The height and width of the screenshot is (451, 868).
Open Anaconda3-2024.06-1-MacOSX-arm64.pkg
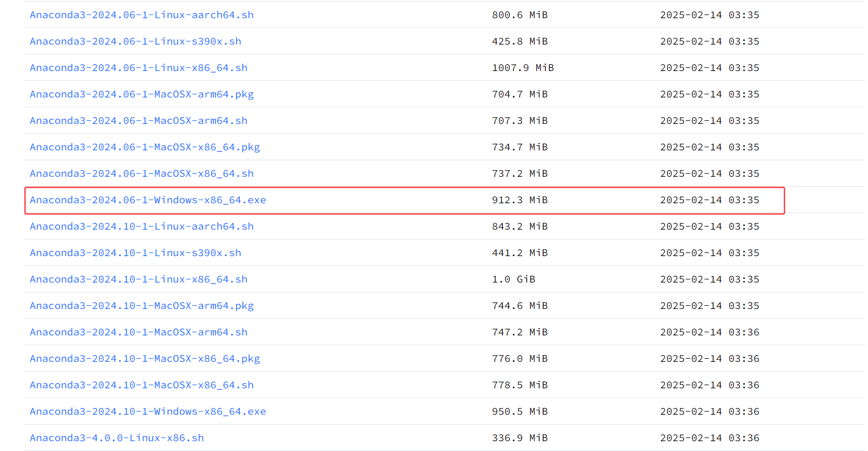pyautogui.click(x=142, y=94)
